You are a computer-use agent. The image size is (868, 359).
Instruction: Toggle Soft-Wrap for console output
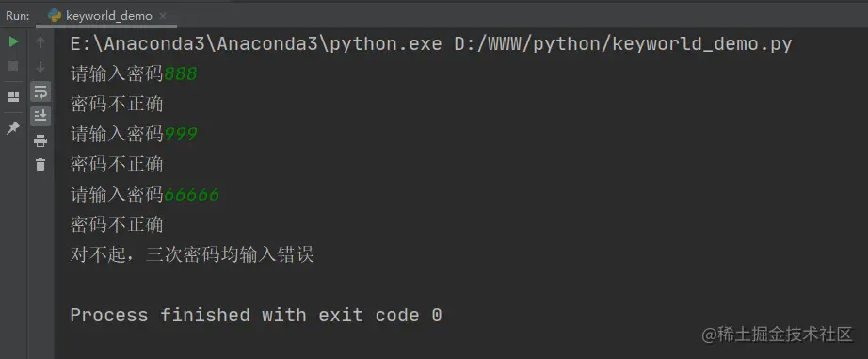(40, 92)
